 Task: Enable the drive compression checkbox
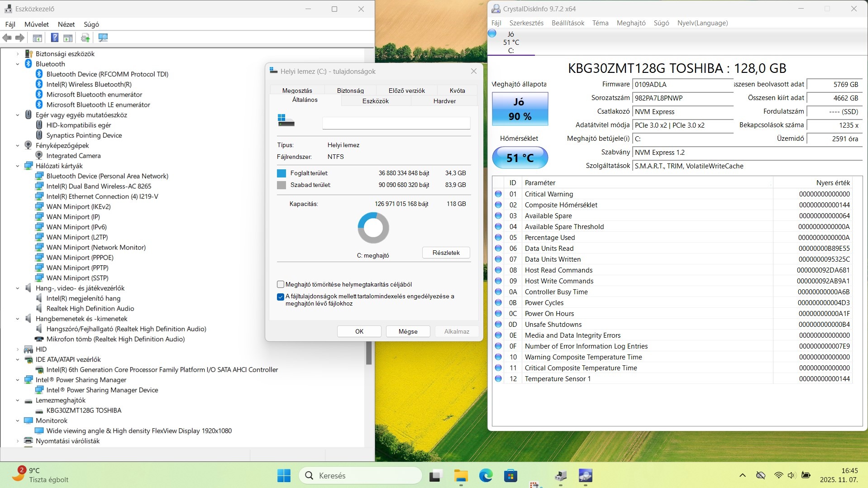(281, 284)
